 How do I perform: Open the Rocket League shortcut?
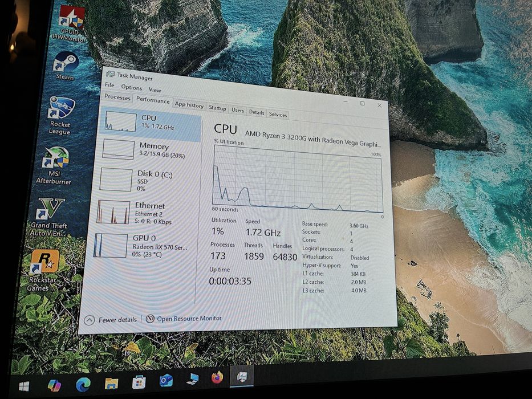point(61,115)
